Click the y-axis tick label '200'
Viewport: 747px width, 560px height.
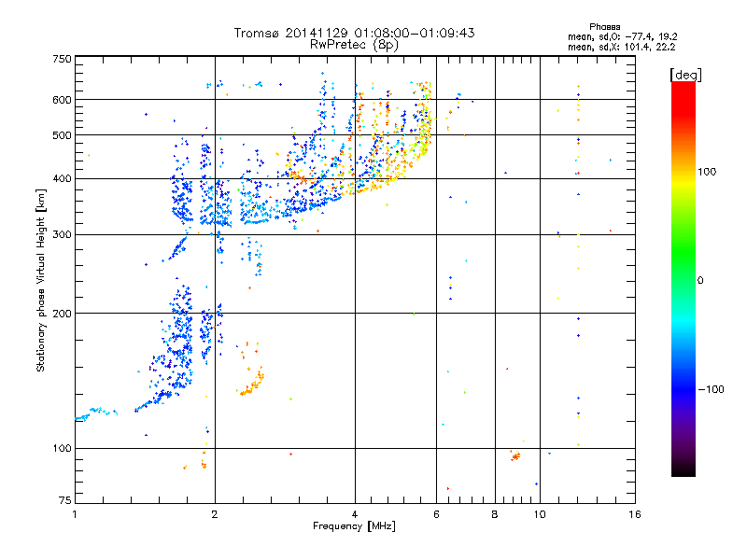(62, 314)
